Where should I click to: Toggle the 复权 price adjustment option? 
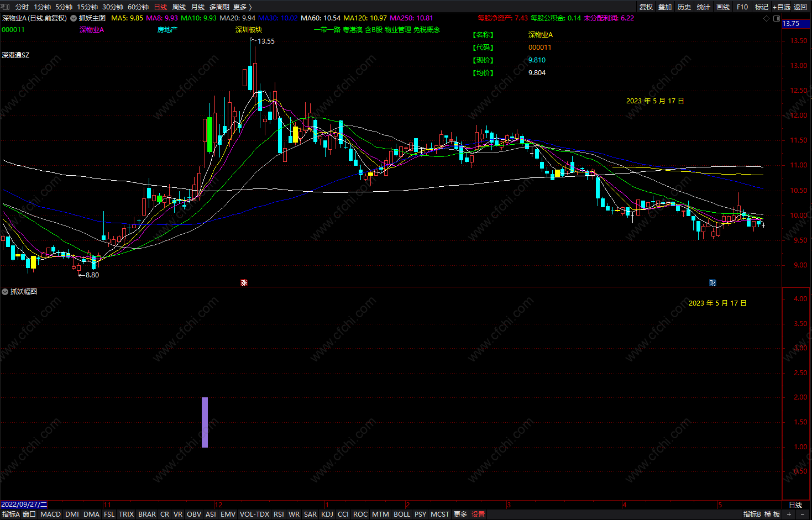tap(646, 7)
